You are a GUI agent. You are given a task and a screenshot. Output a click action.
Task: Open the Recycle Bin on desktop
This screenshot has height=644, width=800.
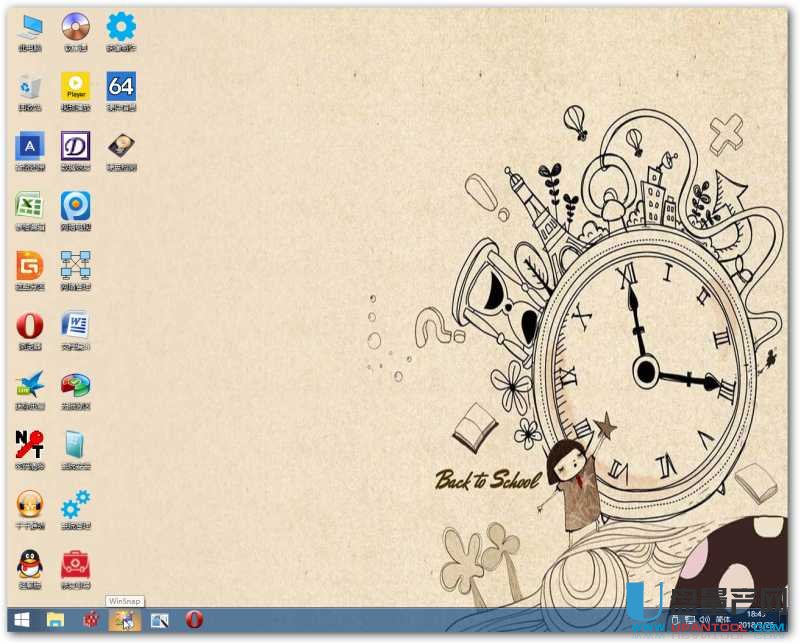(x=30, y=87)
